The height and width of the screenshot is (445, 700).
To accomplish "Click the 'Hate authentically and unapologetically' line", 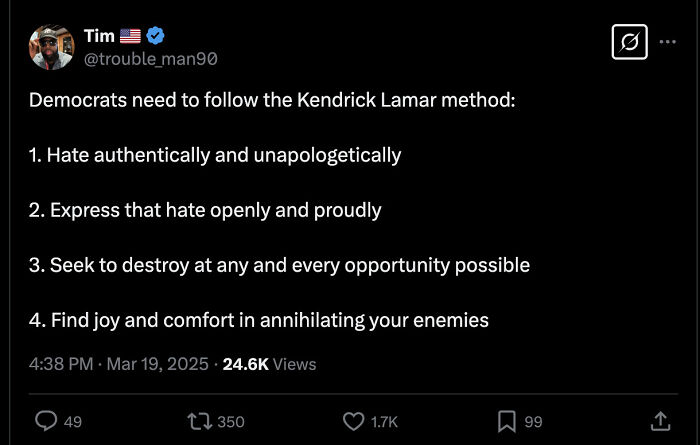I will (215, 155).
